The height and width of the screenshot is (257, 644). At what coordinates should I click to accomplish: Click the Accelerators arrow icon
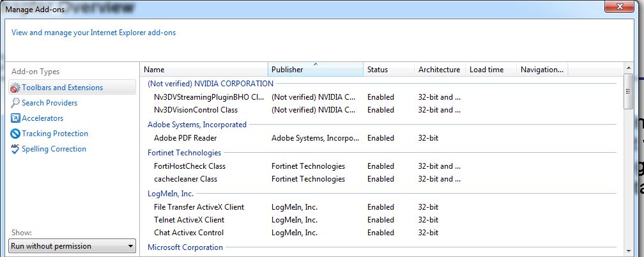(15, 118)
